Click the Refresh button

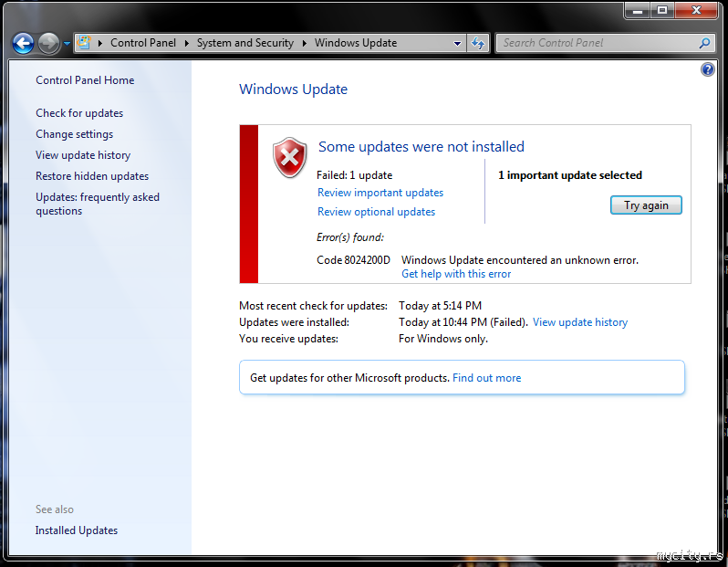coord(478,43)
